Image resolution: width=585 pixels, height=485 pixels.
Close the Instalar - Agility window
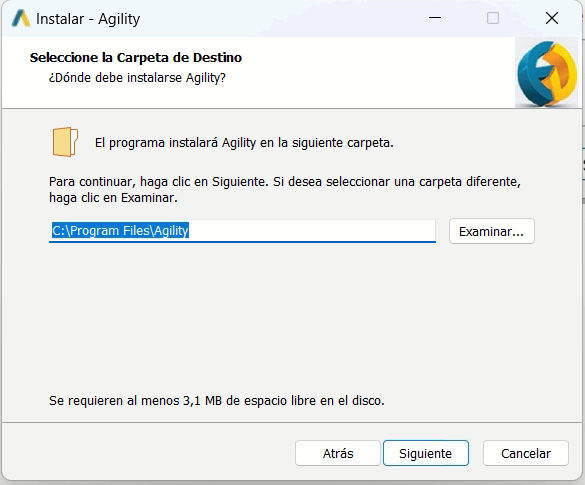coord(552,18)
